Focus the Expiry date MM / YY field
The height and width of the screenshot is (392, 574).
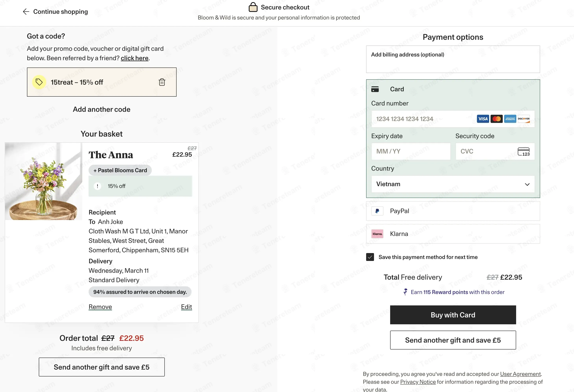click(x=411, y=151)
